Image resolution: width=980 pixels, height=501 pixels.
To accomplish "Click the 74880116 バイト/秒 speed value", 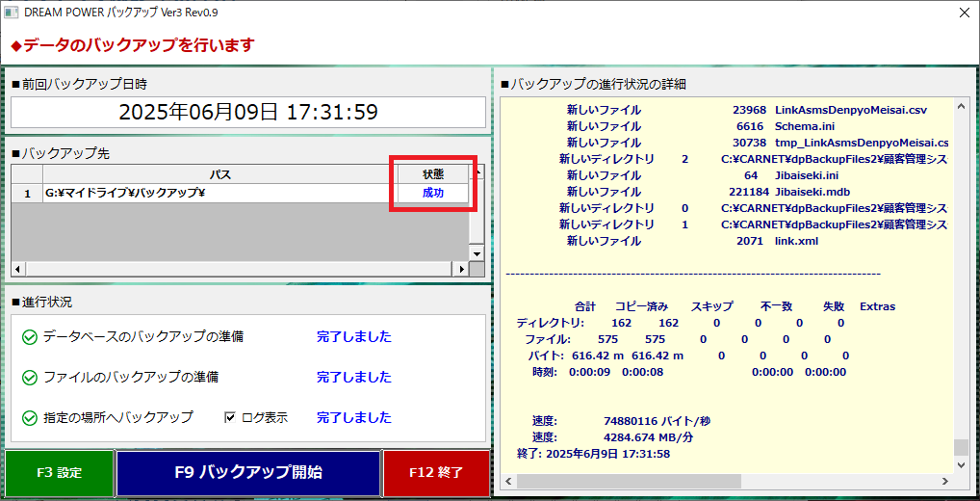I will click(x=657, y=421).
